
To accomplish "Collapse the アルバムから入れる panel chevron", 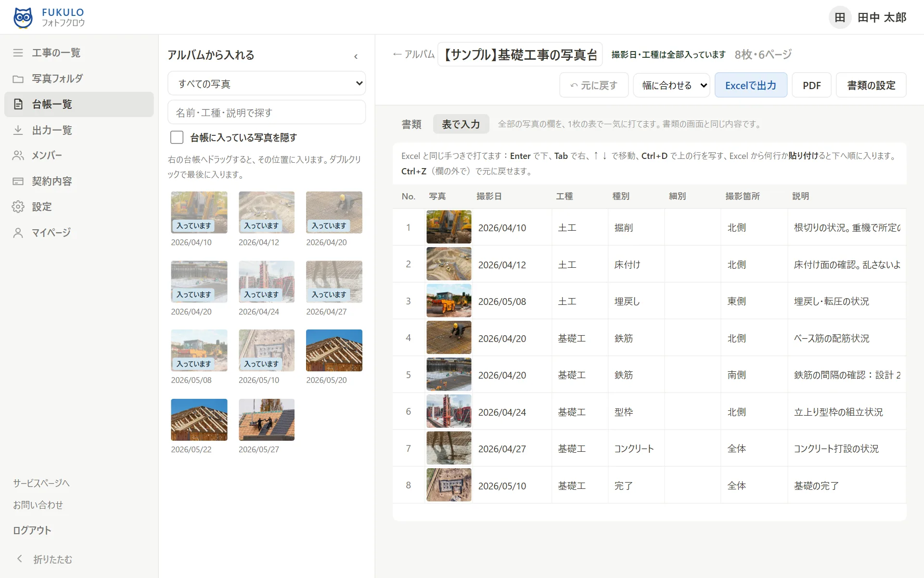I will tap(356, 56).
